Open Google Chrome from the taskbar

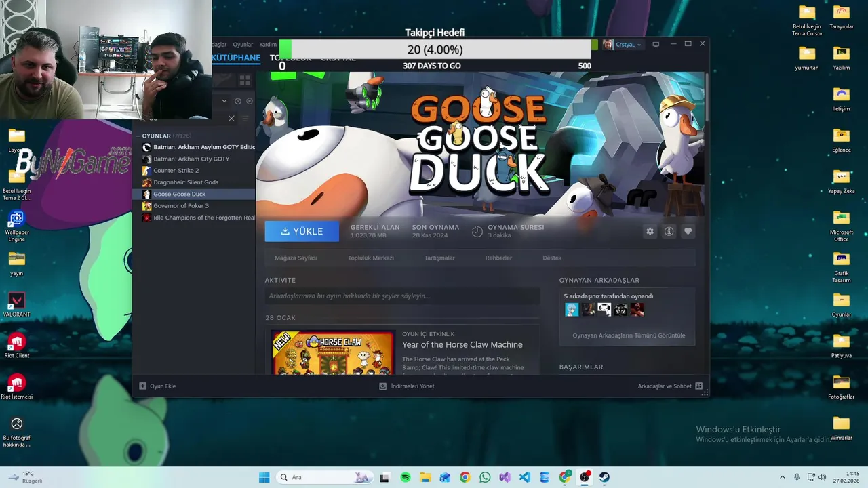click(465, 477)
